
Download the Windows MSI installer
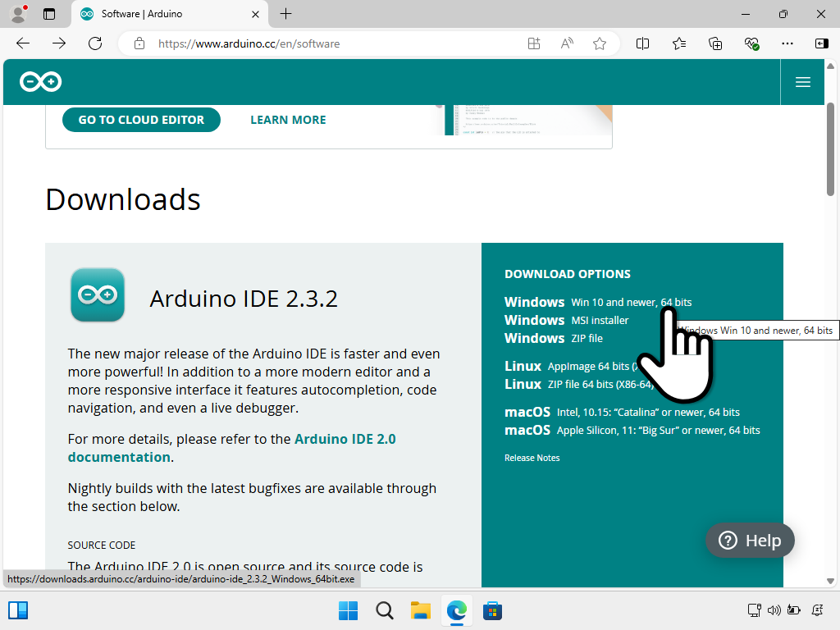566,321
